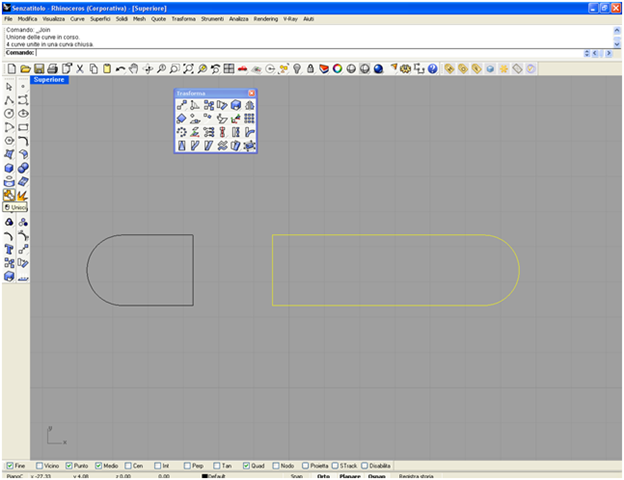Image resolution: width=624 pixels, height=480 pixels.
Task: Select the Circle tool in left sidebar
Action: [9, 113]
